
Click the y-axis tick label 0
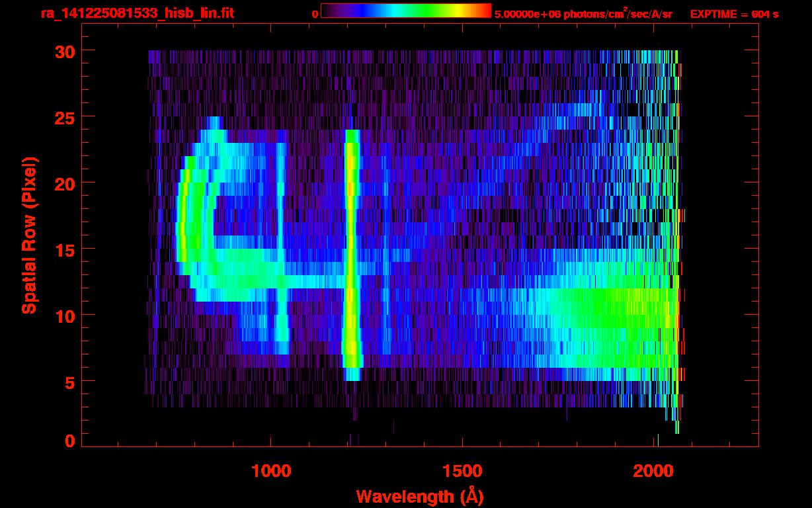click(x=69, y=441)
